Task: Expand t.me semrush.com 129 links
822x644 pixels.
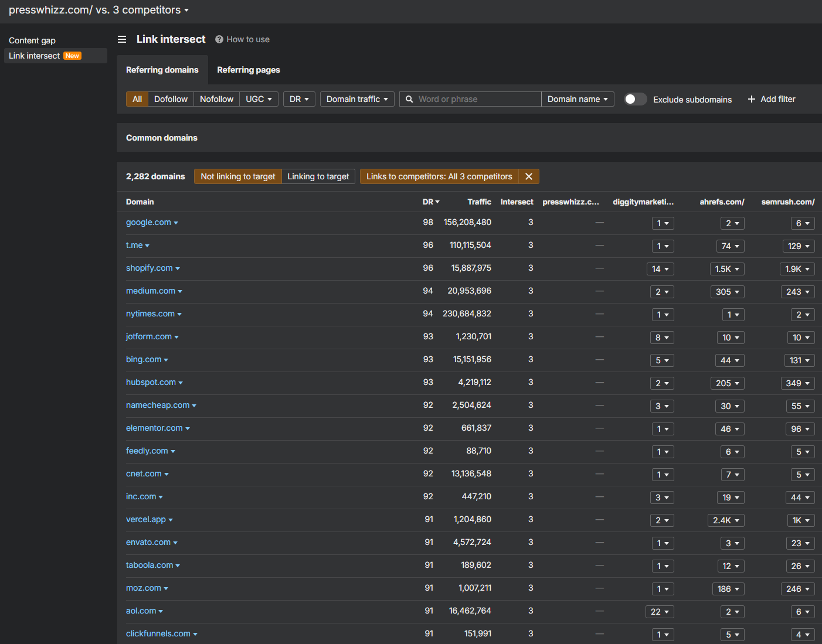Action: (799, 246)
